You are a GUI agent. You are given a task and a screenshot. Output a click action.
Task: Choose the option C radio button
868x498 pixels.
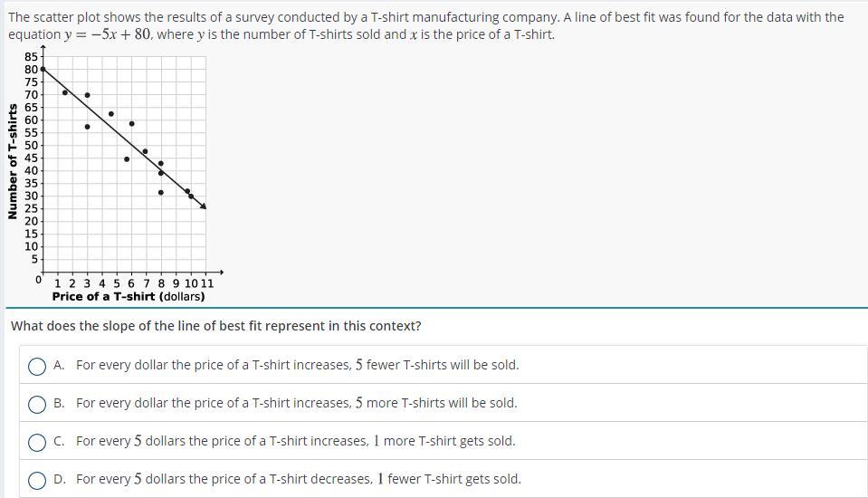pyautogui.click(x=37, y=442)
